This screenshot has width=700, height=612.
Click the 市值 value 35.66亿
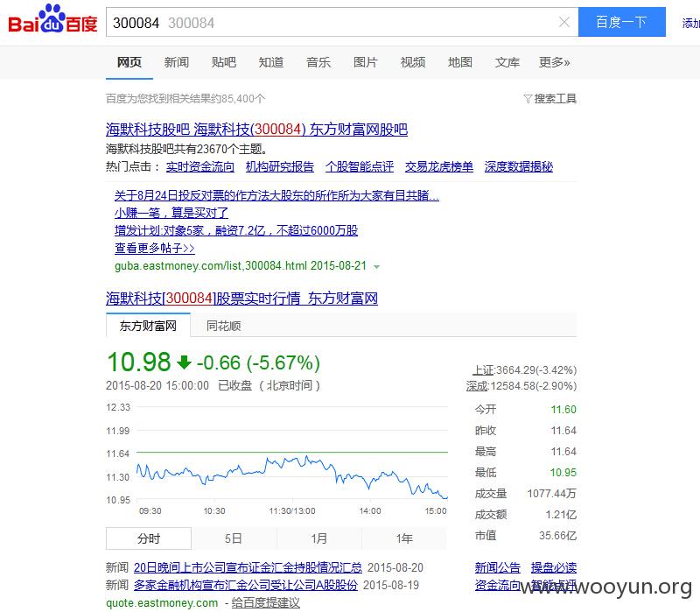557,535
